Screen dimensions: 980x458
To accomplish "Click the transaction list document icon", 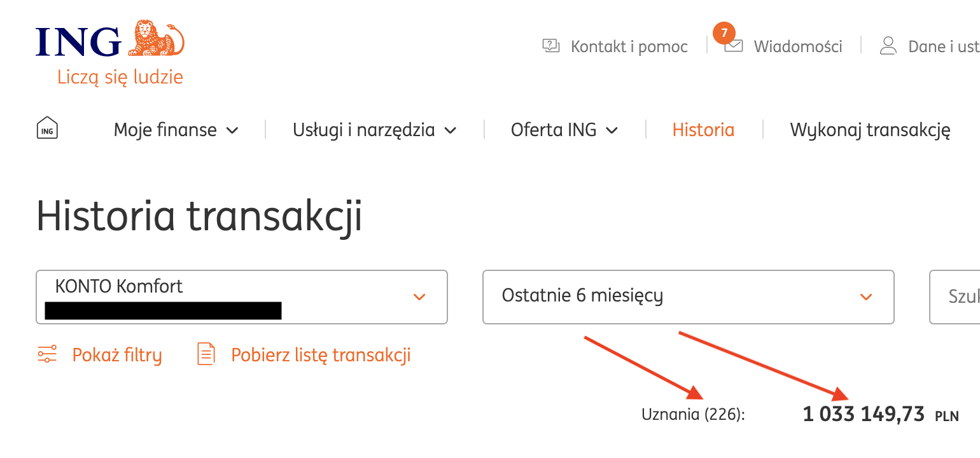I will pyautogui.click(x=206, y=354).
